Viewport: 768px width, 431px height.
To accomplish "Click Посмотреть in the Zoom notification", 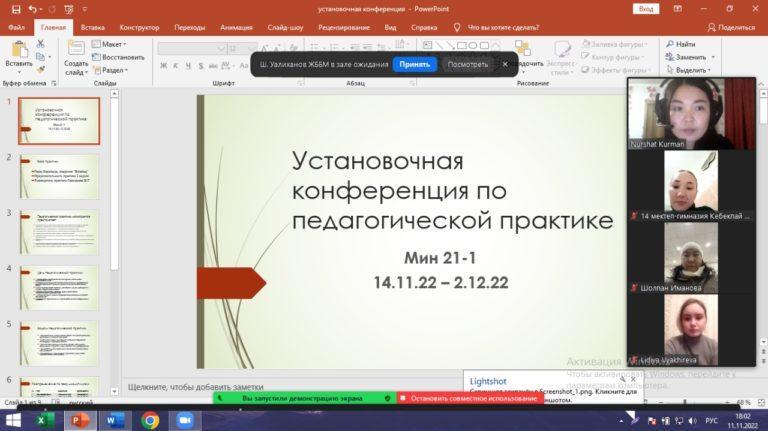I will coord(467,64).
